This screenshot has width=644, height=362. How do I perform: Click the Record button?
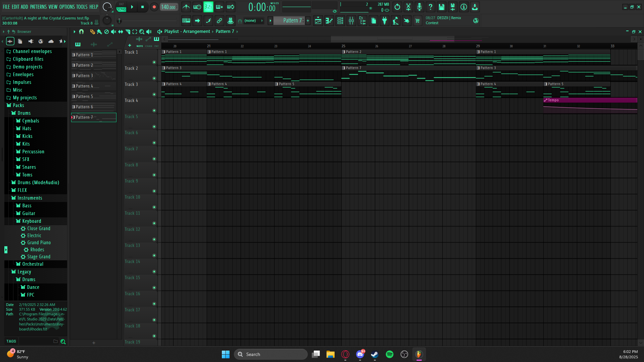(154, 7)
